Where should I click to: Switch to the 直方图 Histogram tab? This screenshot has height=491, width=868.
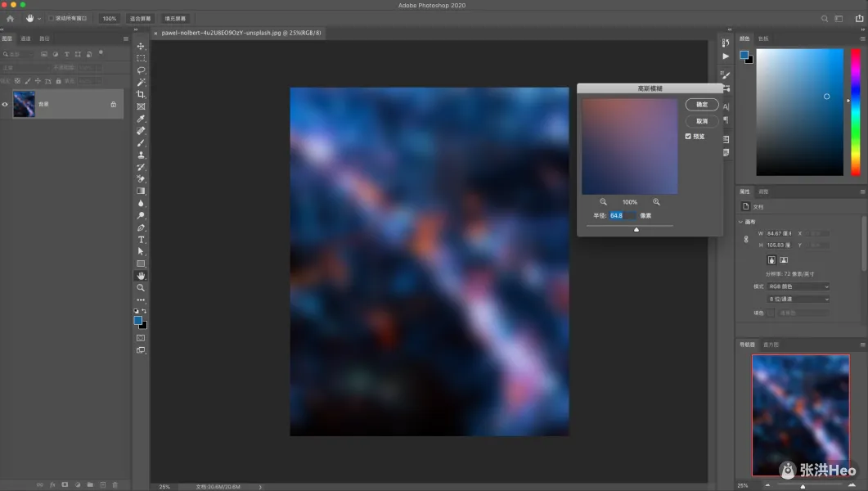click(771, 345)
